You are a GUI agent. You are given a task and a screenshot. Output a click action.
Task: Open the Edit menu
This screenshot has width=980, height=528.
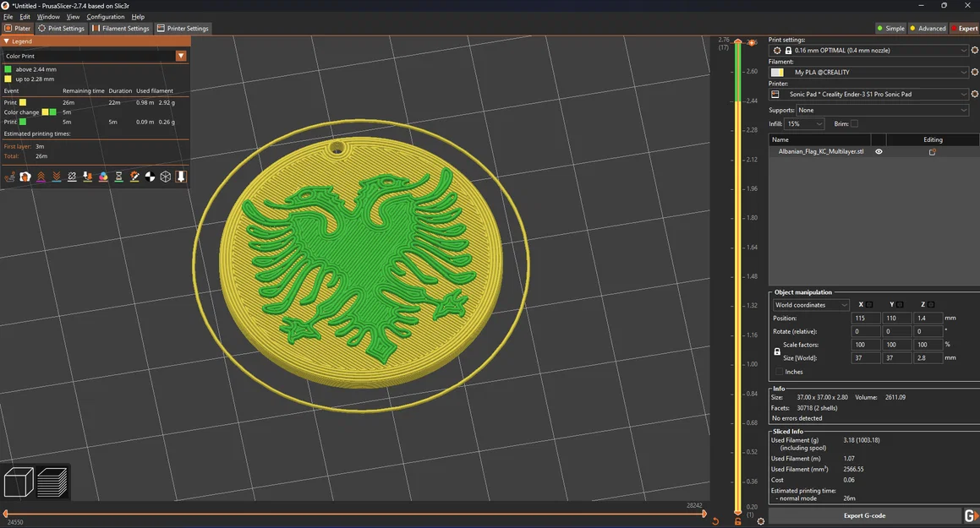[25, 17]
